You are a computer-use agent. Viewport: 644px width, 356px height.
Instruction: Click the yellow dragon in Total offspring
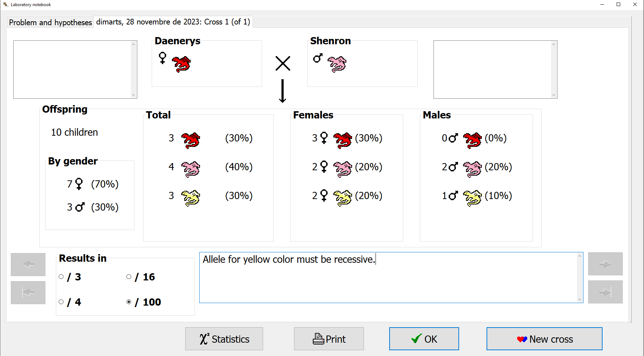(x=191, y=198)
